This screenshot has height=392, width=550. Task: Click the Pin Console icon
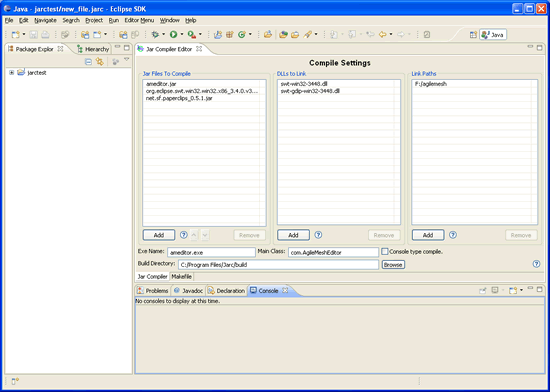click(483, 290)
